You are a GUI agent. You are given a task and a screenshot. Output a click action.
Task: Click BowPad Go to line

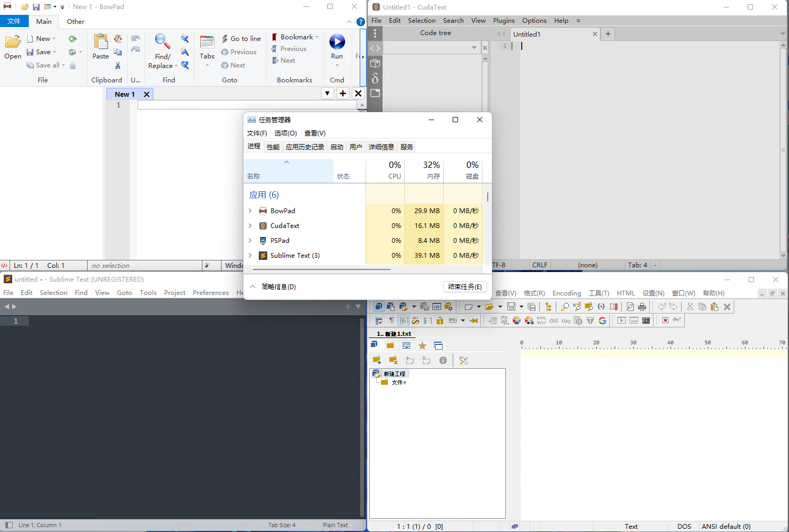click(241, 39)
